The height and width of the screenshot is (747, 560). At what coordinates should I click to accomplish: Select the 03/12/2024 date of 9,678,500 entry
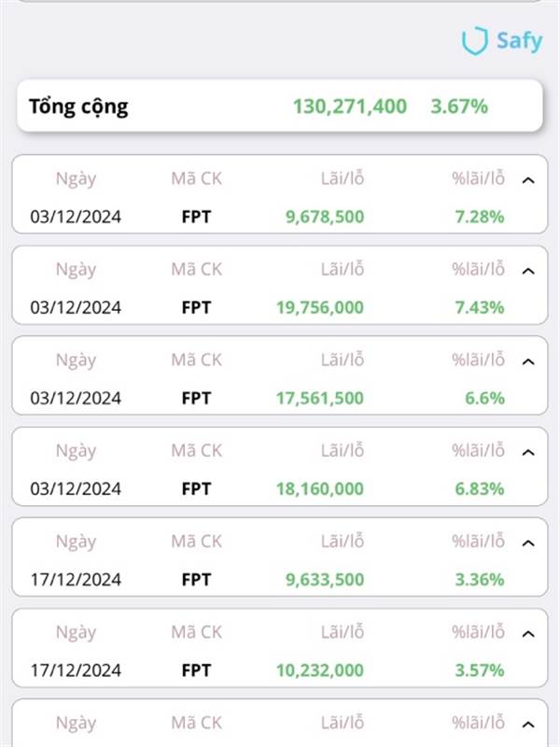point(76,217)
